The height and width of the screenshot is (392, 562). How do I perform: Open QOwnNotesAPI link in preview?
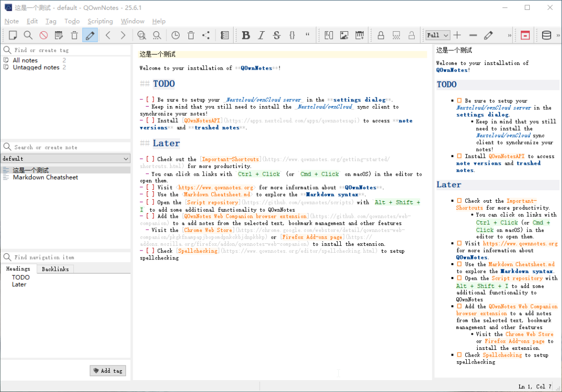pos(506,156)
